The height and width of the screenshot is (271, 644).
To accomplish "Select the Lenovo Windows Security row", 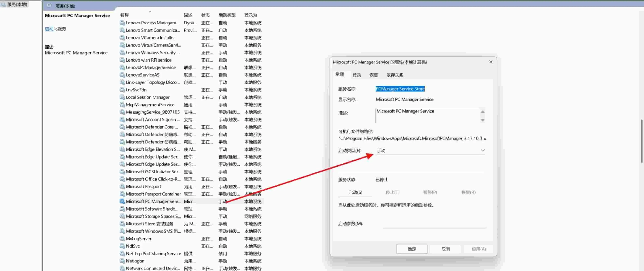I will pos(191,53).
